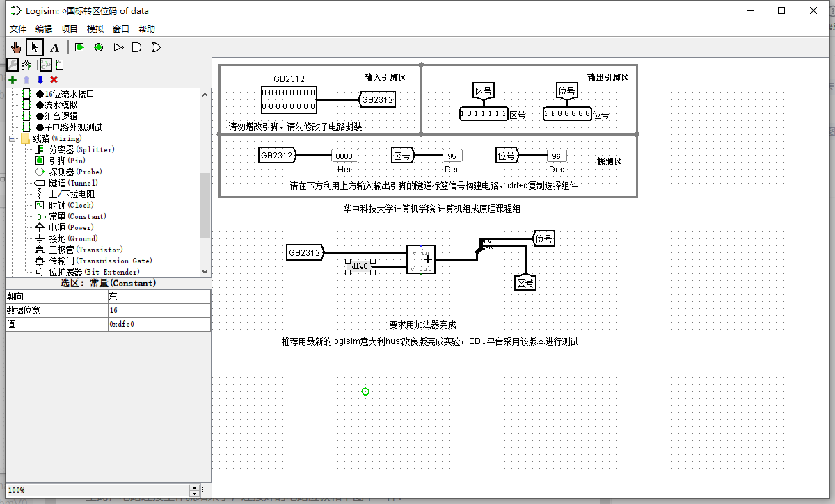Open the 数据位宽 data width dropdown
The width and height of the screenshot is (835, 504).
tap(159, 309)
